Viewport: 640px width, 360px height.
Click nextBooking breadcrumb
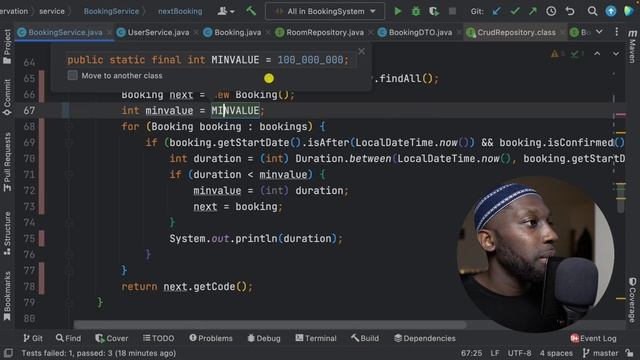pos(180,11)
